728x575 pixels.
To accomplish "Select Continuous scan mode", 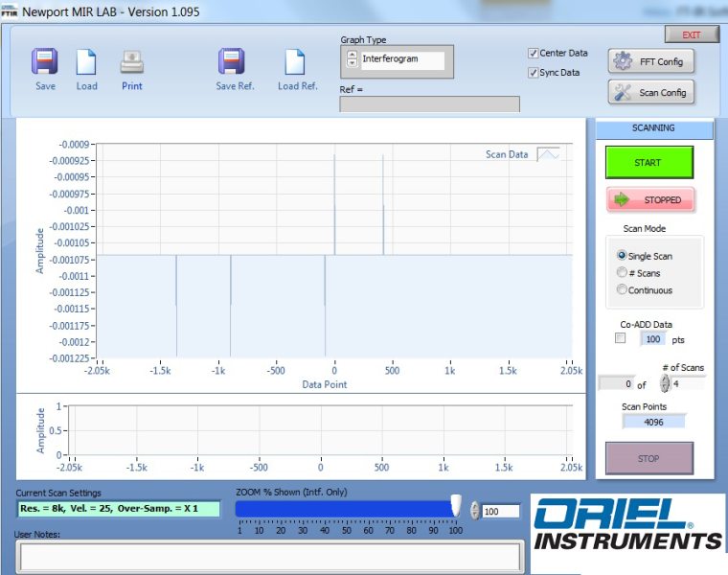I will click(623, 290).
